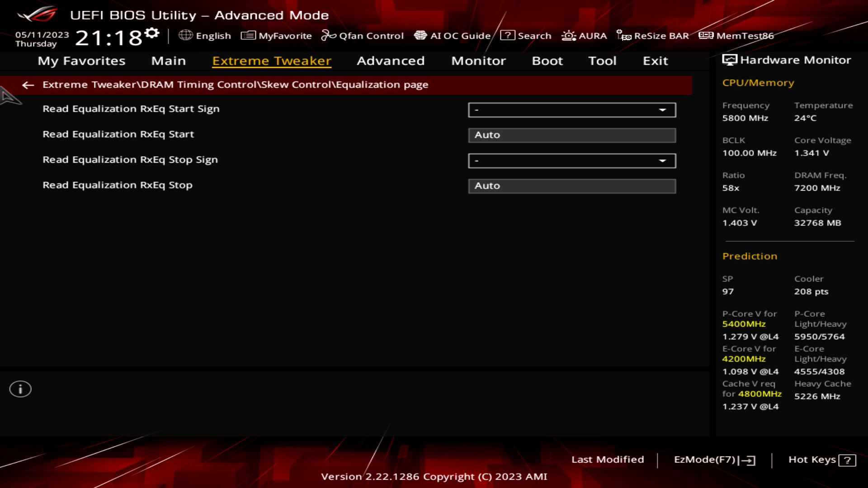The height and width of the screenshot is (488, 868).
Task: Navigate to Extreme Tweaker tab
Action: point(271,60)
